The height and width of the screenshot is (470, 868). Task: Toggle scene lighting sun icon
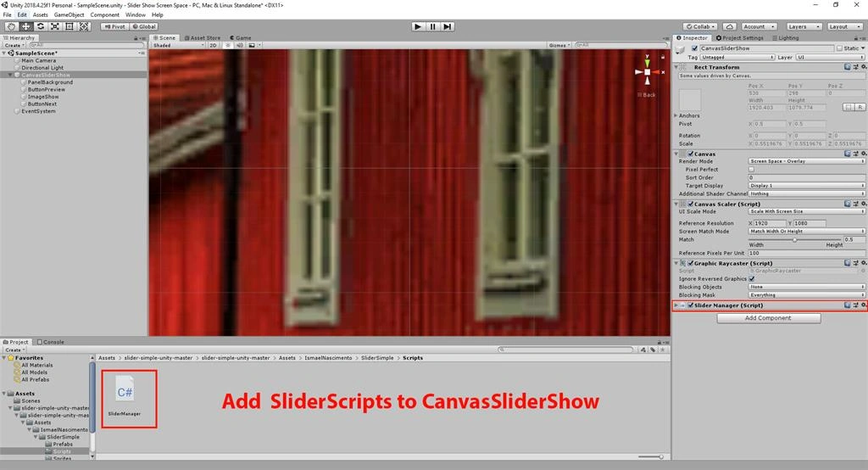click(227, 45)
